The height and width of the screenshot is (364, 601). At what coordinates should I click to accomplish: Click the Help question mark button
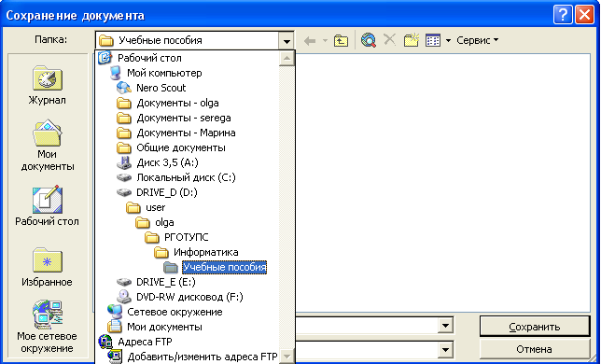[x=563, y=16]
